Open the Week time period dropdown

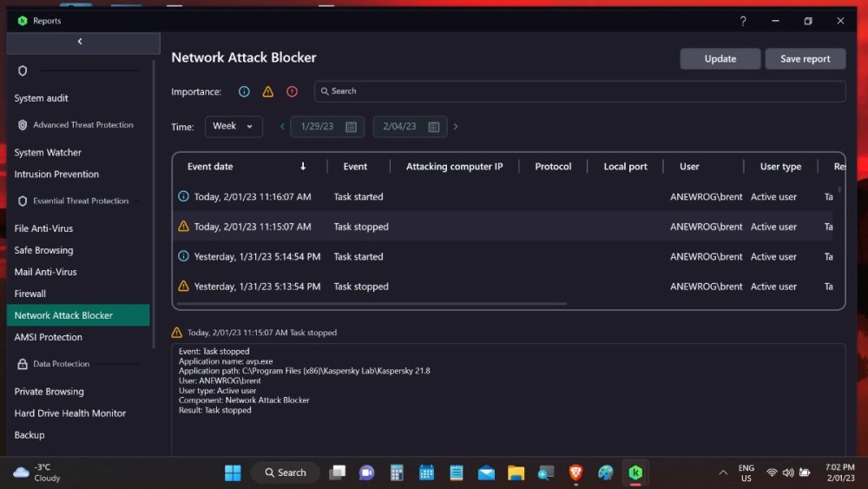(x=233, y=126)
